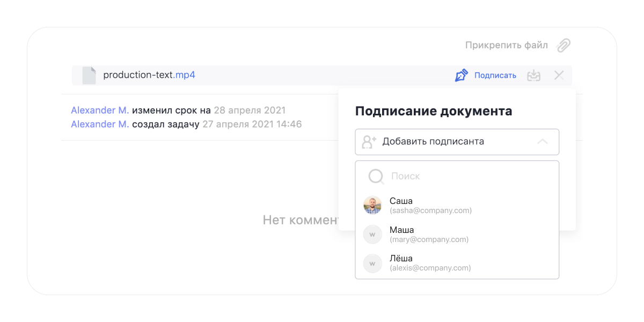Click the magnifying glass search icon
The width and height of the screenshot is (644, 322).
(x=376, y=177)
